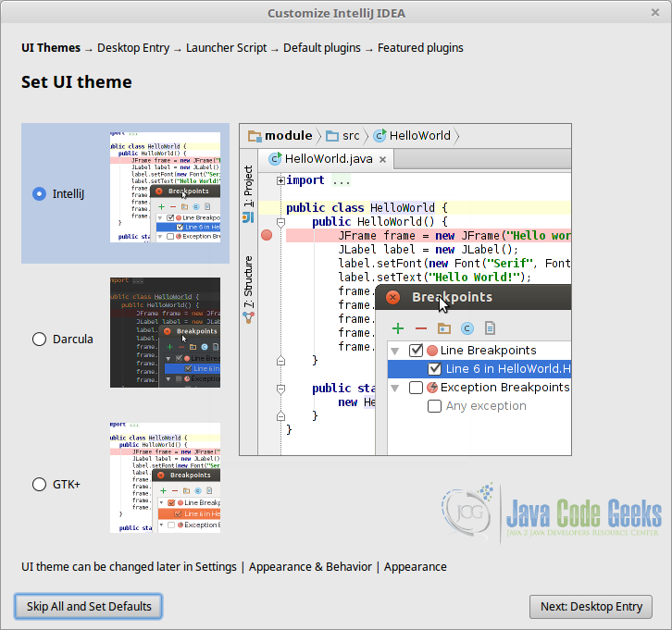Click the Launcher Script step label
This screenshot has width=672, height=630.
tap(226, 47)
